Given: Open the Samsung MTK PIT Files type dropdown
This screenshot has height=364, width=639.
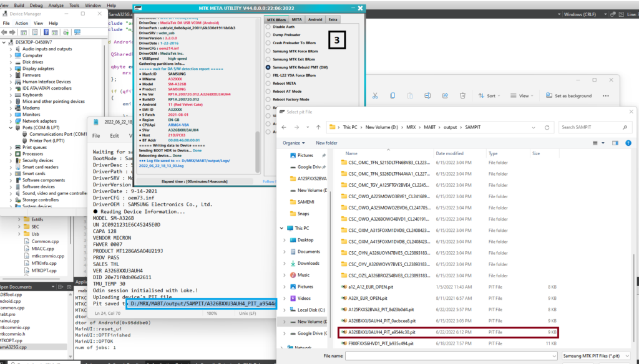Looking at the screenshot, I should (x=596, y=356).
